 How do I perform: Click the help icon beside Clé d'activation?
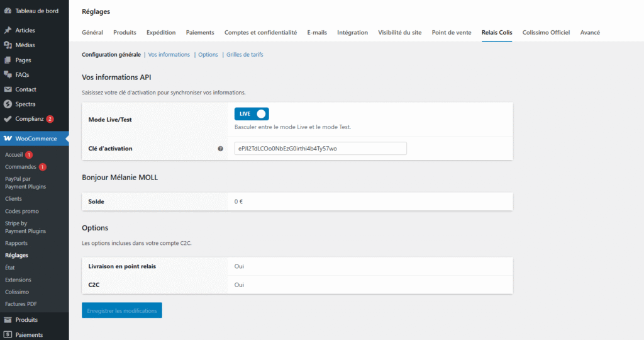220,149
